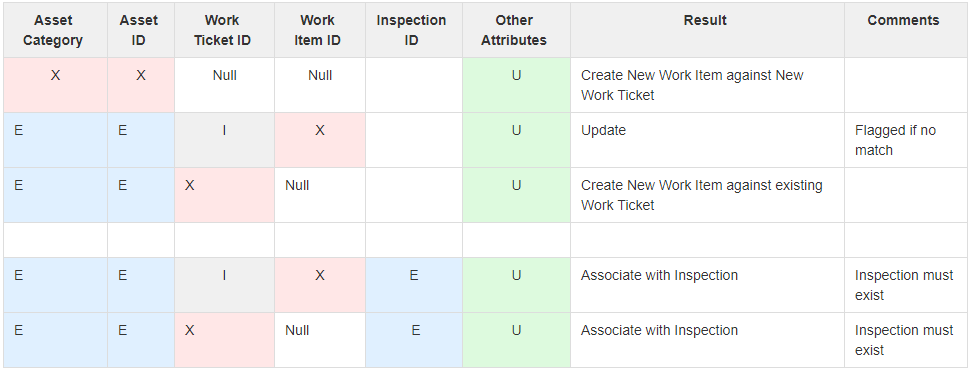This screenshot has width=968, height=368.
Task: Select 'Create New Work Item against existing Work Ticket'
Action: (x=707, y=195)
